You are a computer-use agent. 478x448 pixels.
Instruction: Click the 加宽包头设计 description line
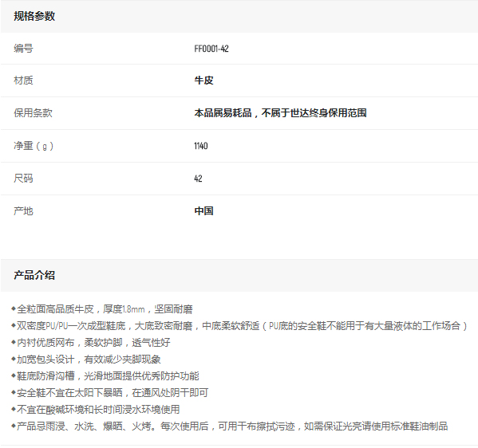[86, 360]
